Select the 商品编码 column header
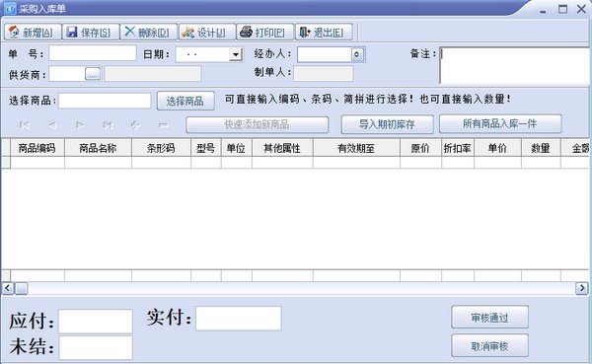 [x=37, y=148]
